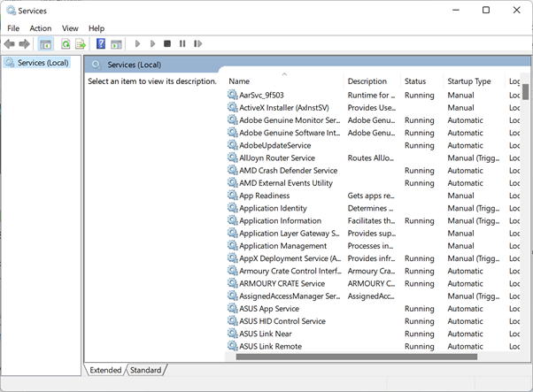
Task: Select the ASUS Link Remote service
Action: (x=373, y=347)
